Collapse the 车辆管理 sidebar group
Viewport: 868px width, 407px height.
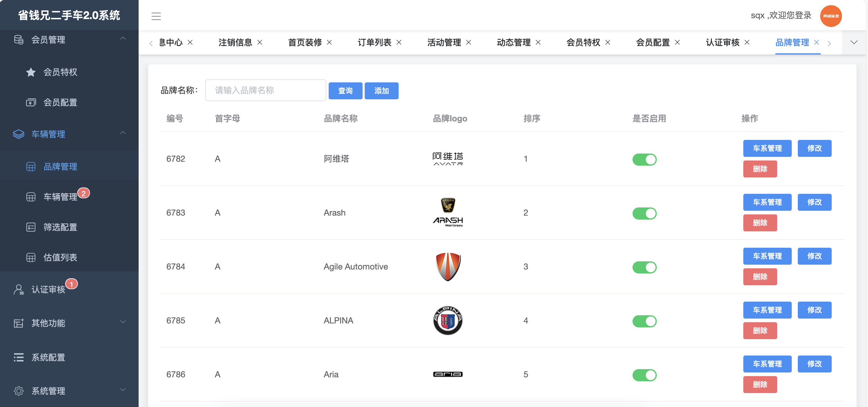click(123, 133)
